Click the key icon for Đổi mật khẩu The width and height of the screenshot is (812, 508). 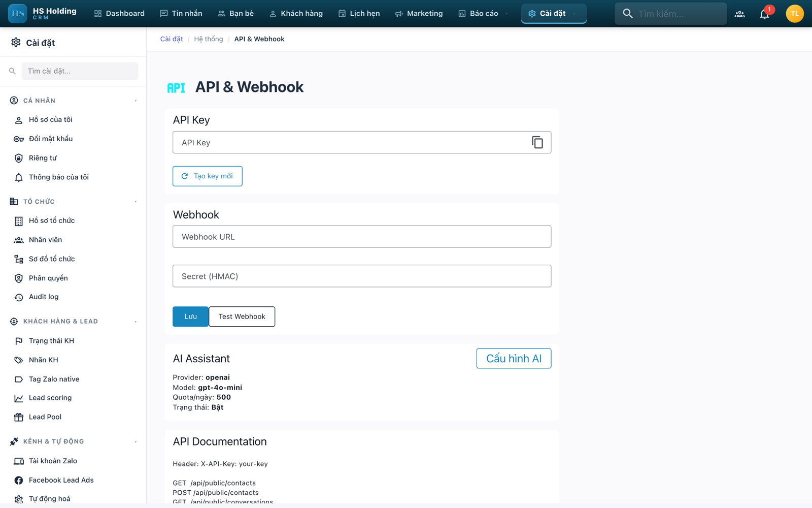(x=19, y=139)
